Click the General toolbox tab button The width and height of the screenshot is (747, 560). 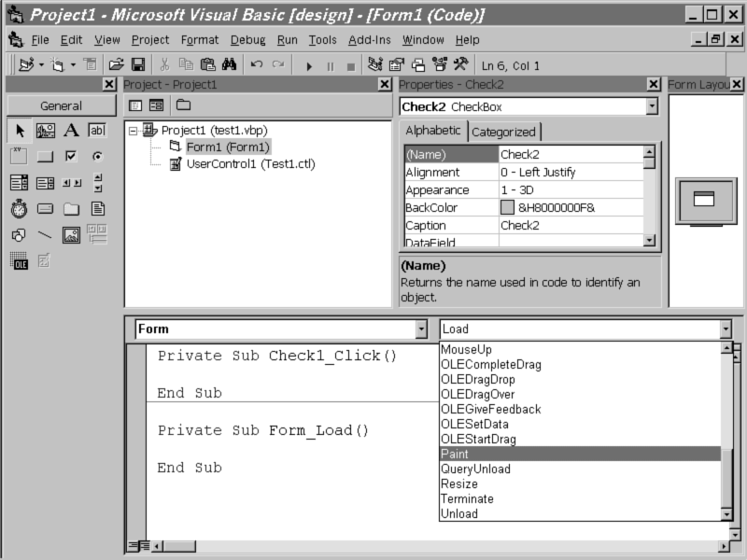(x=62, y=105)
